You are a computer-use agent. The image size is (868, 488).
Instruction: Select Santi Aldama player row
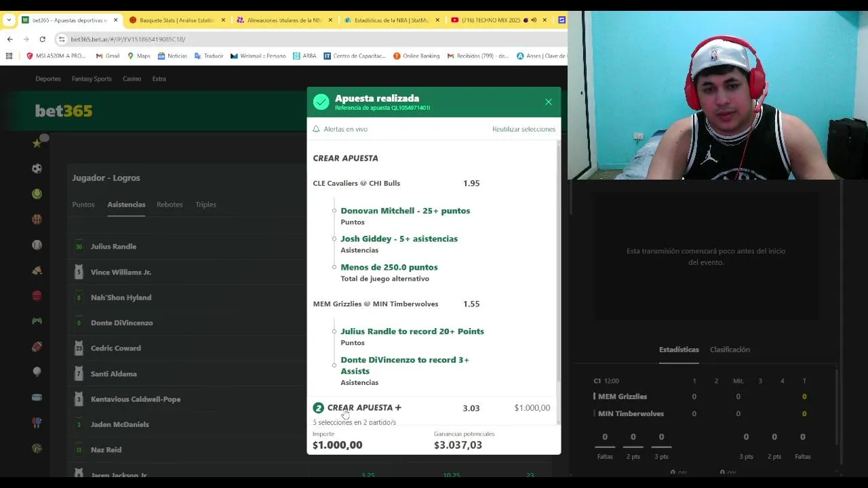[187, 373]
